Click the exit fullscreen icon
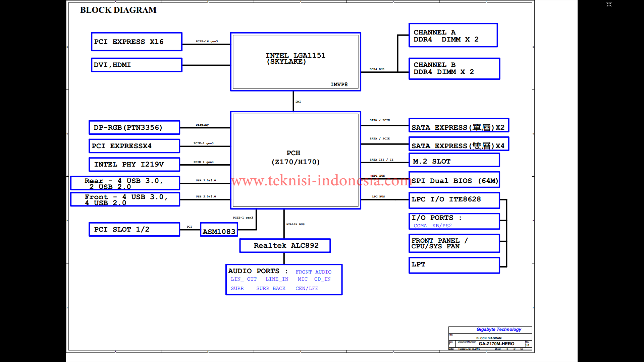 pyautogui.click(x=609, y=4)
